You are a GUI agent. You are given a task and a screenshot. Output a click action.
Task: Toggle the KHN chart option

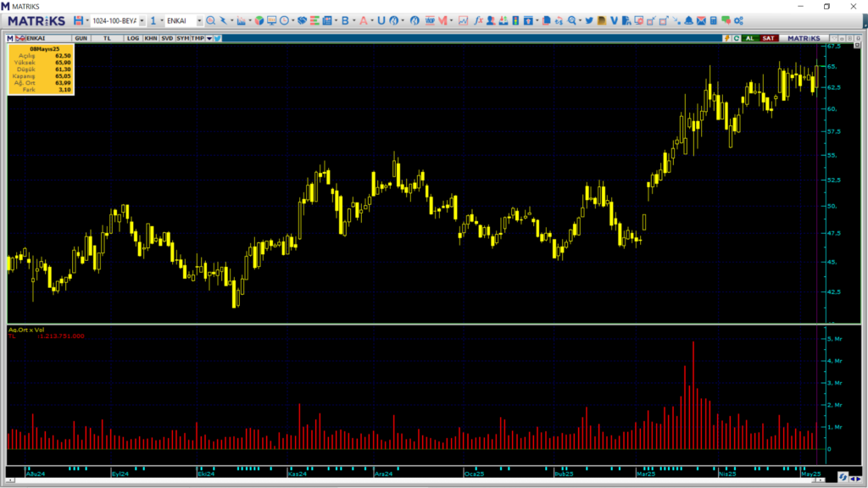[x=150, y=38]
